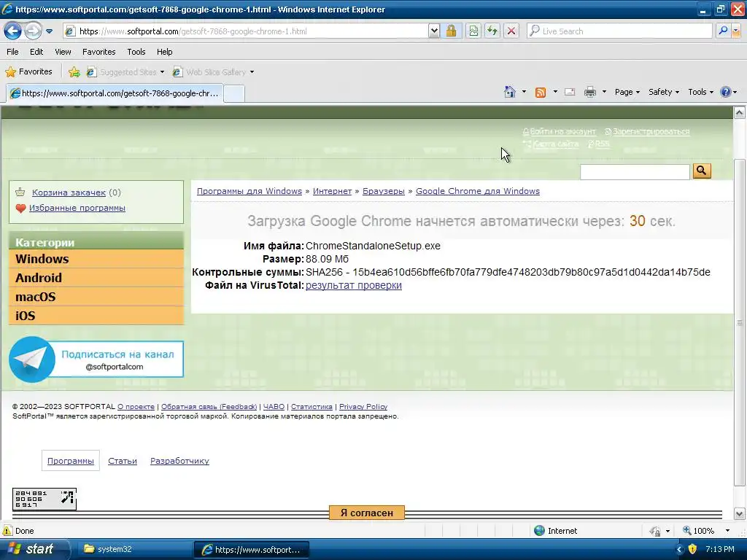Toggle Compatibility View icon
The image size is (747, 560).
pyautogui.click(x=473, y=31)
